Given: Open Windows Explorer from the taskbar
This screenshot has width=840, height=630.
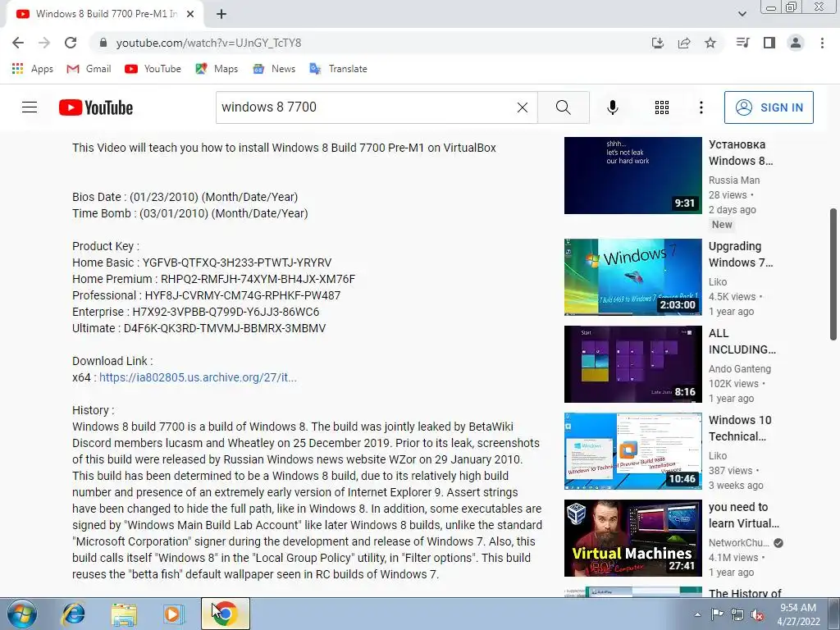Looking at the screenshot, I should (123, 614).
